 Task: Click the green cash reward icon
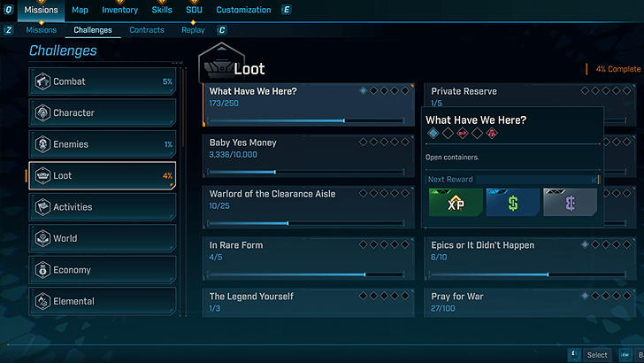pyautogui.click(x=511, y=202)
